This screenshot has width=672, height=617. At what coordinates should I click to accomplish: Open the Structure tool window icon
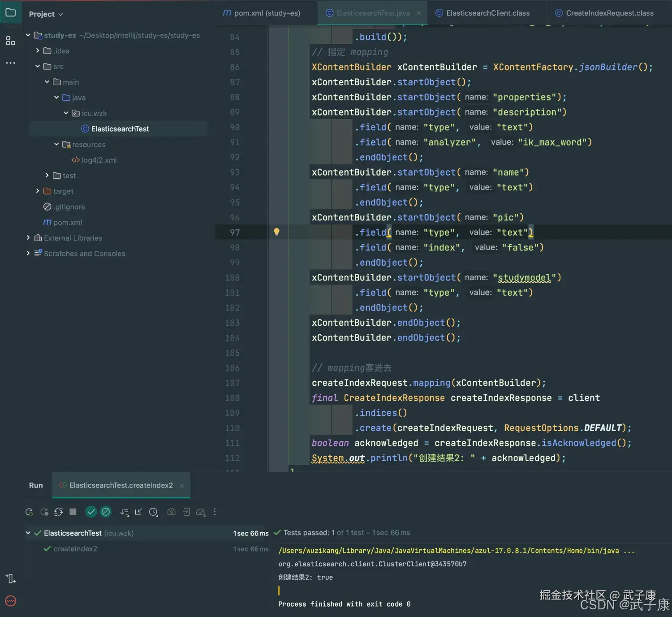point(10,41)
